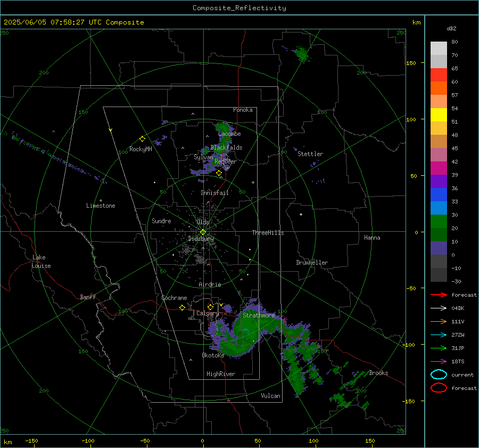The height and width of the screenshot is (448, 479).
Task: Select the Okotoks label
Action: [213, 355]
